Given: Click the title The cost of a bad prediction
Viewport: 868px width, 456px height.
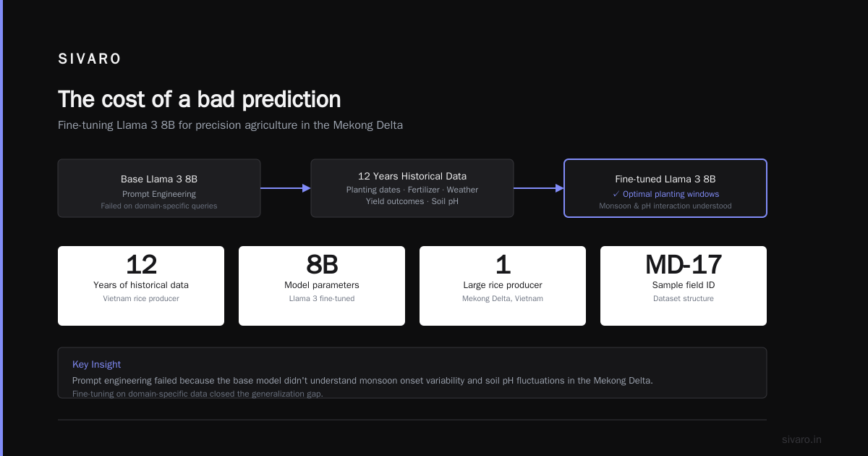Looking at the screenshot, I should (x=199, y=99).
